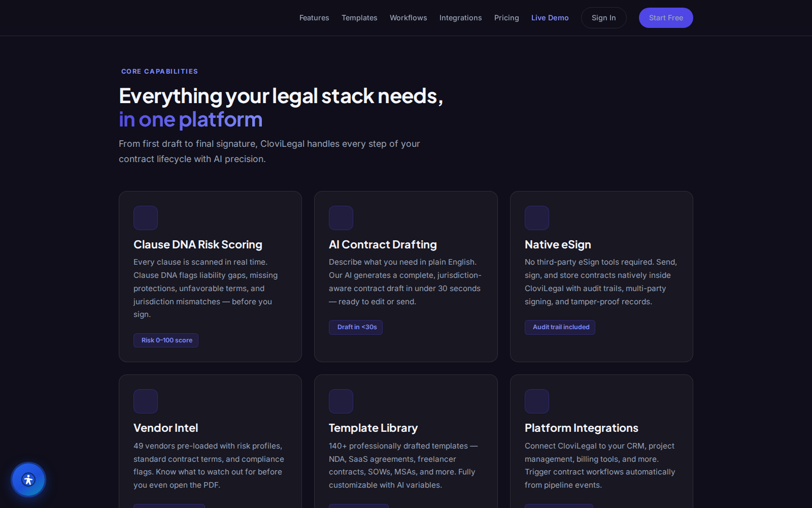Open the accessibility widget icon
The height and width of the screenshot is (508, 812).
[x=28, y=480]
